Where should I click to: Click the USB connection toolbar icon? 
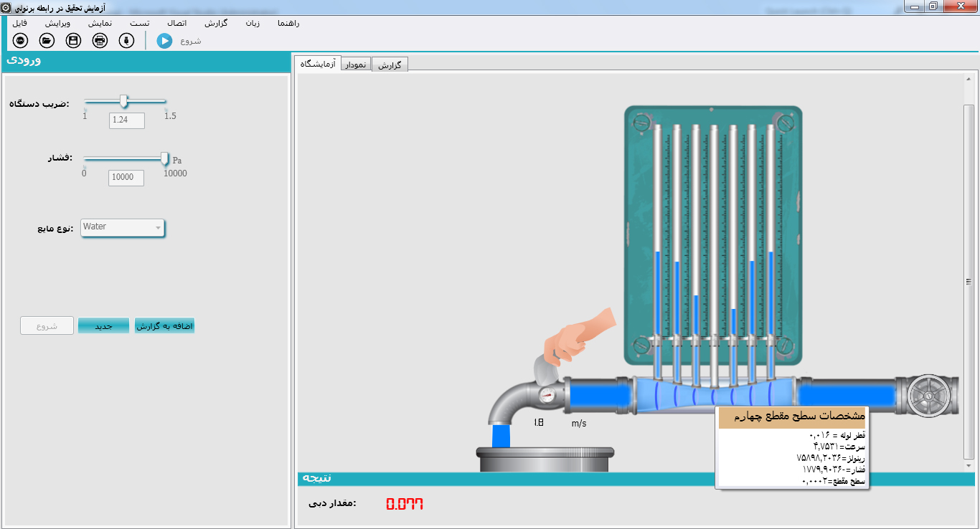point(126,40)
